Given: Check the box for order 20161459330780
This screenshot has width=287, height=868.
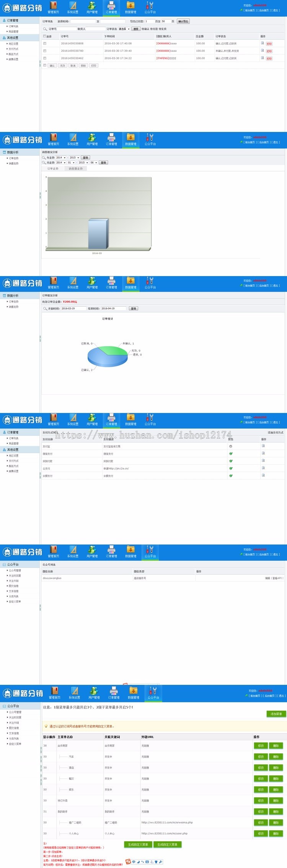Looking at the screenshot, I should coord(45,51).
